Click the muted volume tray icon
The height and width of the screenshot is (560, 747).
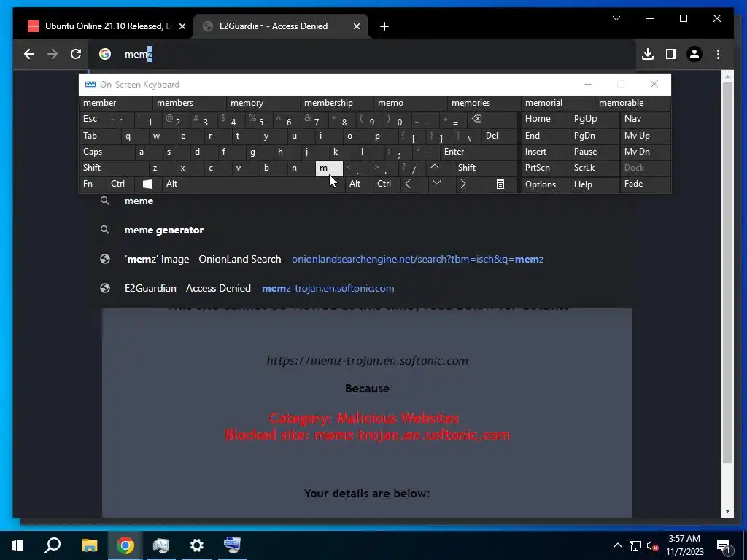tap(651, 545)
